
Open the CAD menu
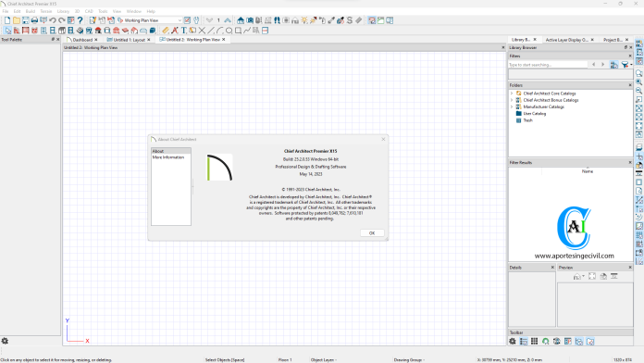click(x=89, y=11)
